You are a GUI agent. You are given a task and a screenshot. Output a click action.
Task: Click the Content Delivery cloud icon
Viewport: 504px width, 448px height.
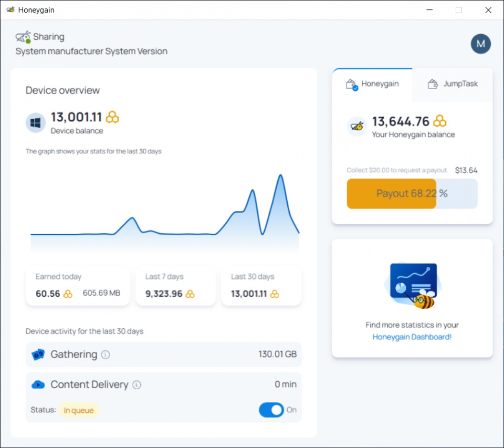38,384
